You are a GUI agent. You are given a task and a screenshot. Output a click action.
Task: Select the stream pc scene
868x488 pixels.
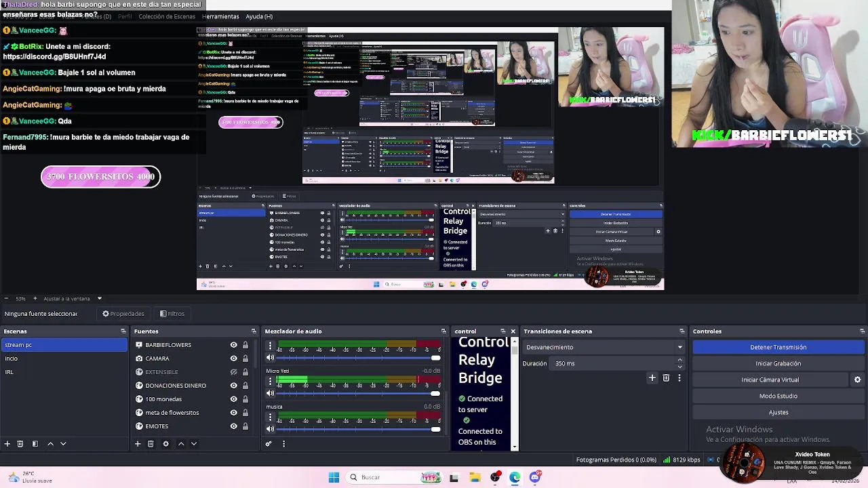(x=64, y=345)
